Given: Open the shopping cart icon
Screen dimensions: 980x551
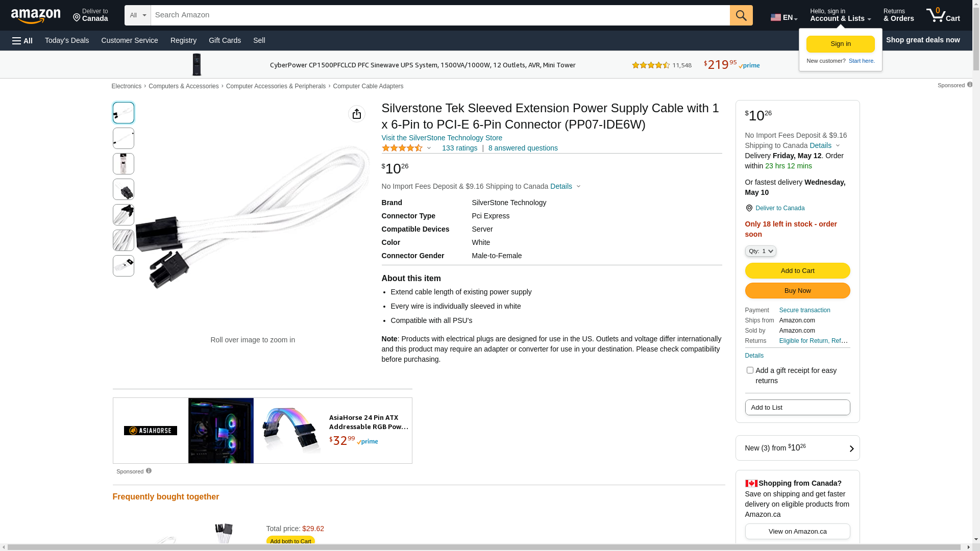Looking at the screenshot, I should click(x=943, y=15).
